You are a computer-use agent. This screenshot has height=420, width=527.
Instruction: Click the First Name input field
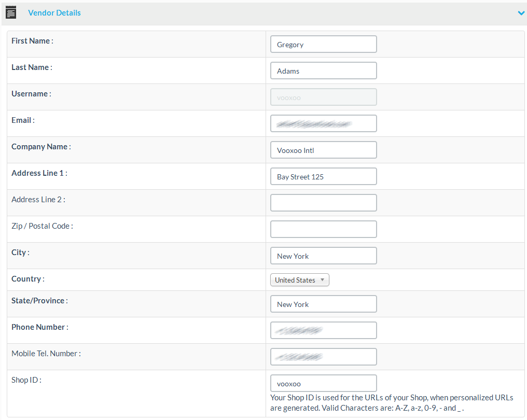click(x=323, y=45)
